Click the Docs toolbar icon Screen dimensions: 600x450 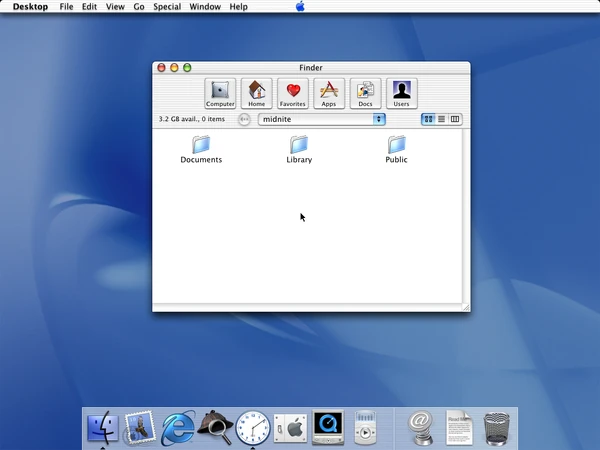(365, 93)
